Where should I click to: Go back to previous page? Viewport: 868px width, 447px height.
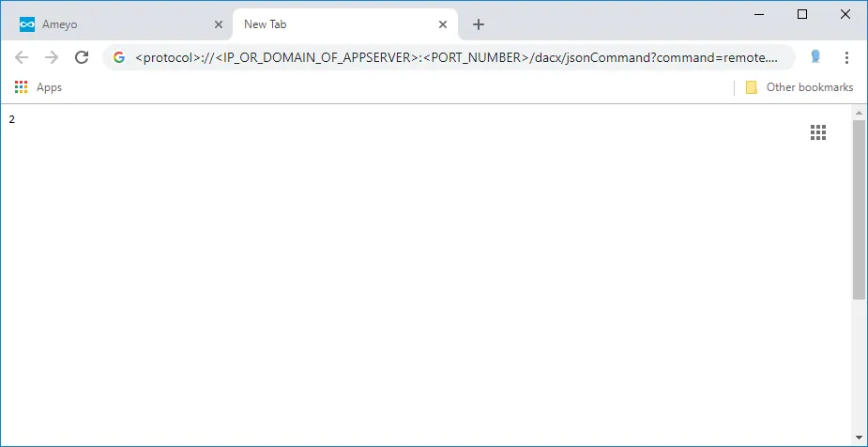[21, 57]
